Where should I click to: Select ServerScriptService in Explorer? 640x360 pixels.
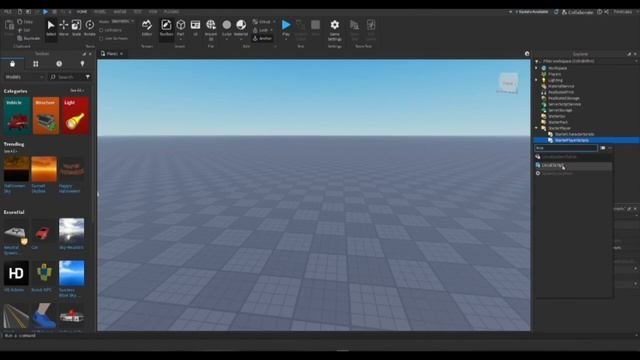coord(564,104)
